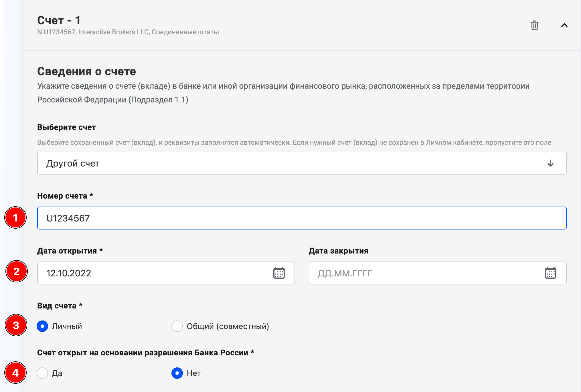Open calendar for Дата открытия
Viewport: 581px width, 392px height.
click(279, 273)
